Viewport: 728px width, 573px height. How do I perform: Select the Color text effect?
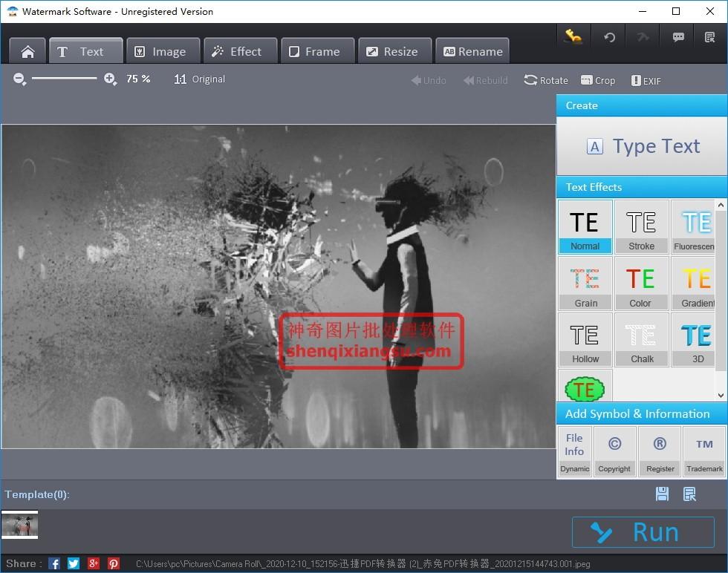coord(641,284)
